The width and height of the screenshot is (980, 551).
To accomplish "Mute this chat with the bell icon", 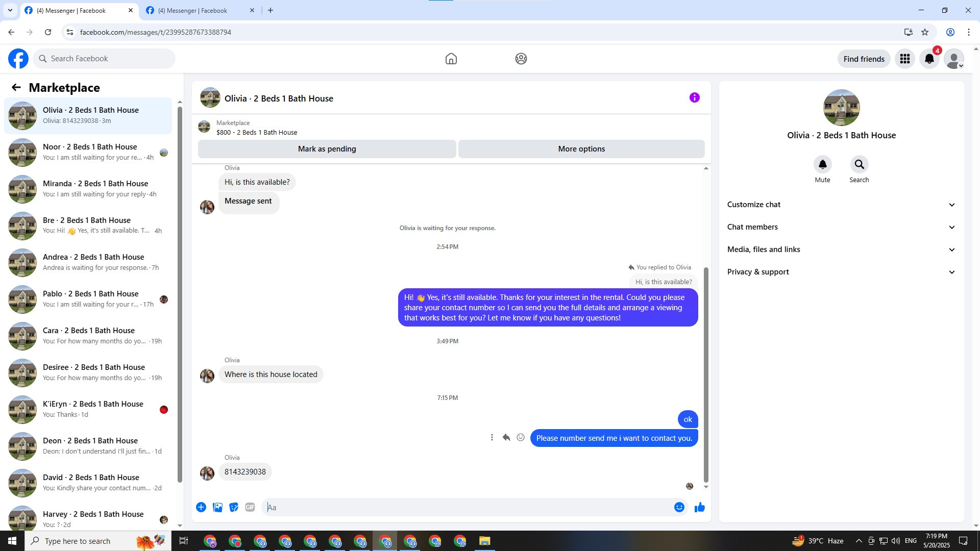I will tap(822, 164).
